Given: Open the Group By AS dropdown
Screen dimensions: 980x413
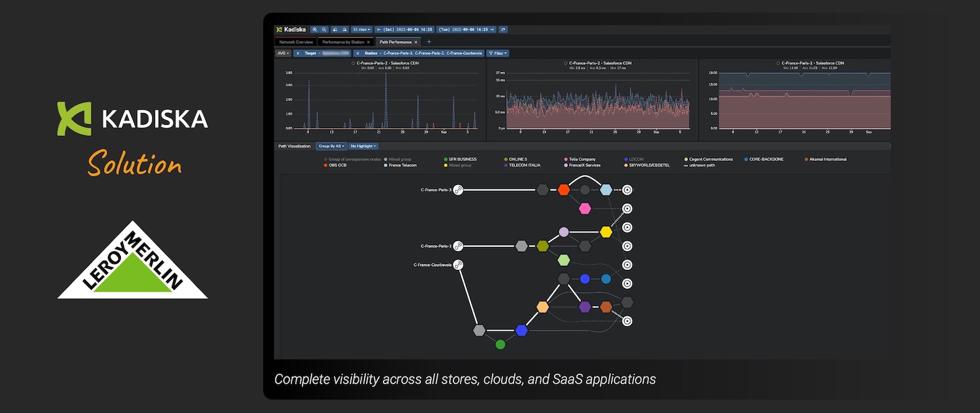Looking at the screenshot, I should [x=331, y=146].
